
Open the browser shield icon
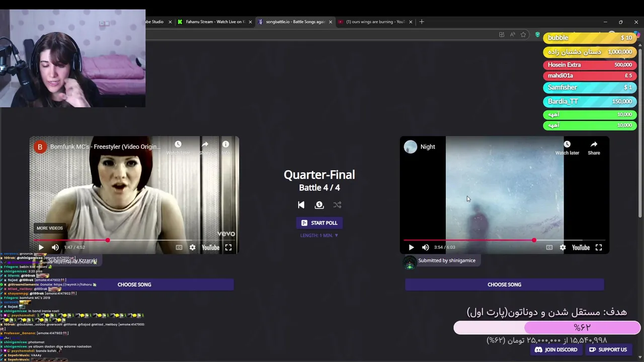point(537,35)
